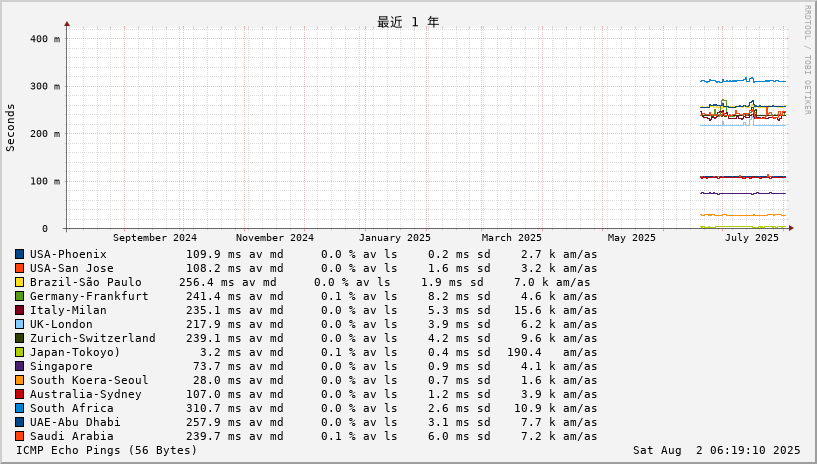Click the 'UK-London' legend label
Screen dimensions: 817x464
point(61,324)
